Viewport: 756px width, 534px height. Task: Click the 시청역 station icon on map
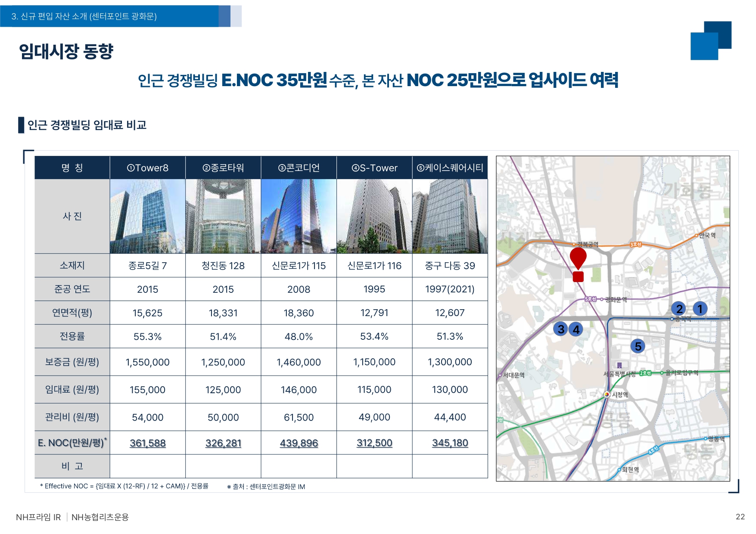coord(607,394)
